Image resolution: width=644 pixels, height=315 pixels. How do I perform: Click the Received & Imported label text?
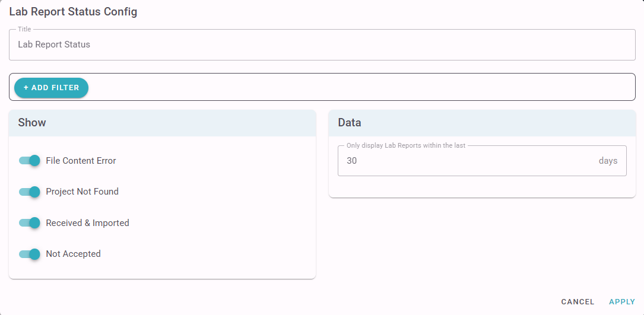(x=87, y=223)
